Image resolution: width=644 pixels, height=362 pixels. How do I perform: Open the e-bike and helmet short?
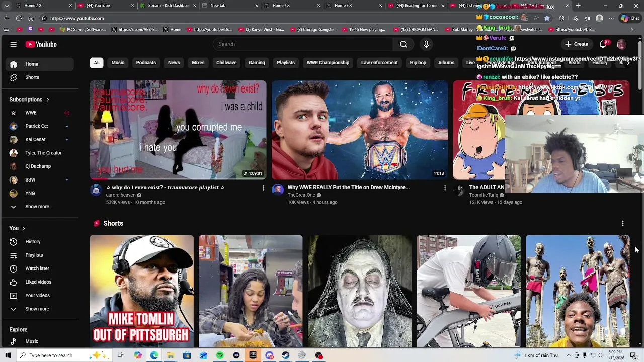pos(468,291)
